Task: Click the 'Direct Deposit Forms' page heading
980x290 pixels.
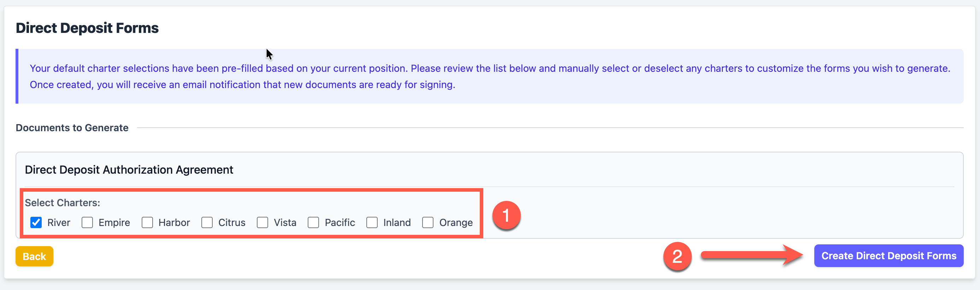Action: [x=87, y=28]
